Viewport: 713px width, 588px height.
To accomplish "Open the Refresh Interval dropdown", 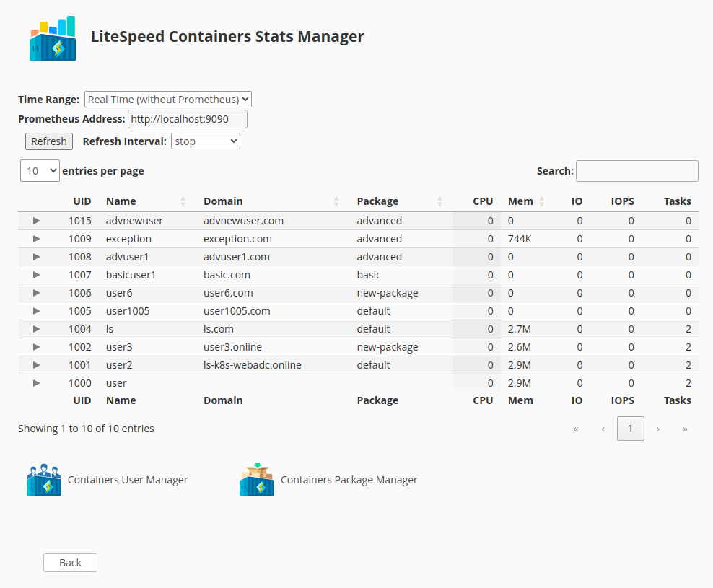I will (206, 141).
